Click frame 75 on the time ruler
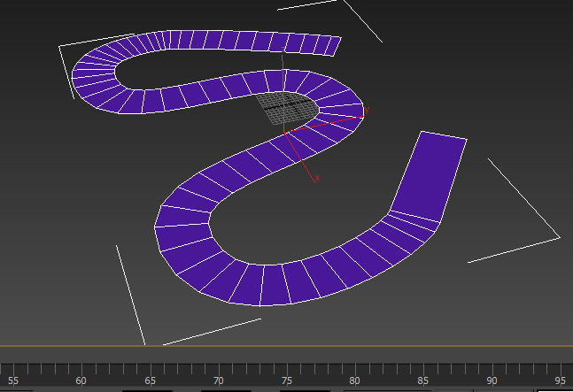573x392 pixels. (287, 380)
